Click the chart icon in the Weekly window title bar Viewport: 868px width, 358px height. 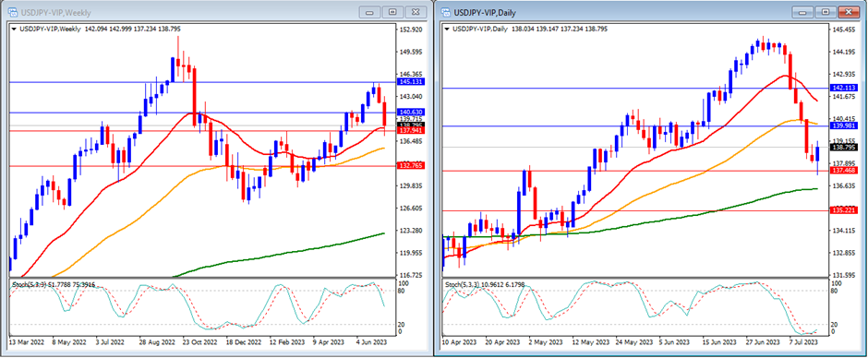[x=12, y=12]
